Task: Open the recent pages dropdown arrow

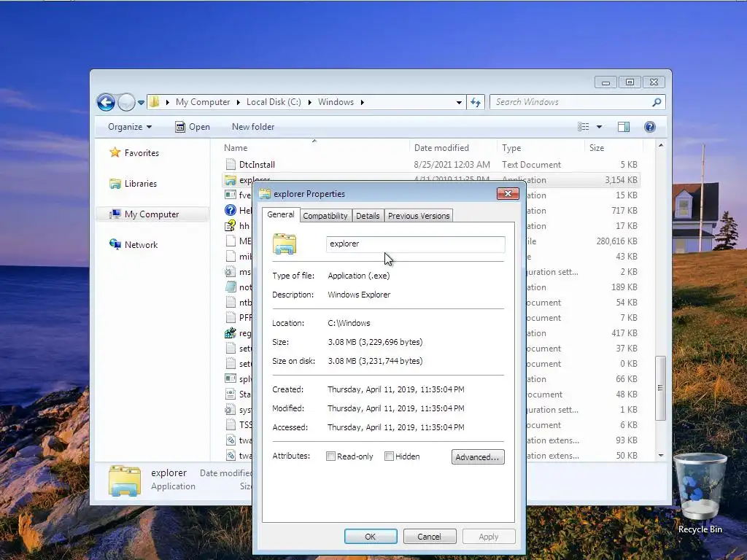Action: [x=141, y=102]
